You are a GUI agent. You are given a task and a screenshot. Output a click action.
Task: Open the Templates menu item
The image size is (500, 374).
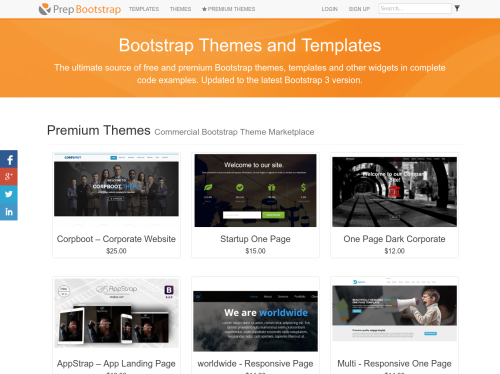(144, 9)
